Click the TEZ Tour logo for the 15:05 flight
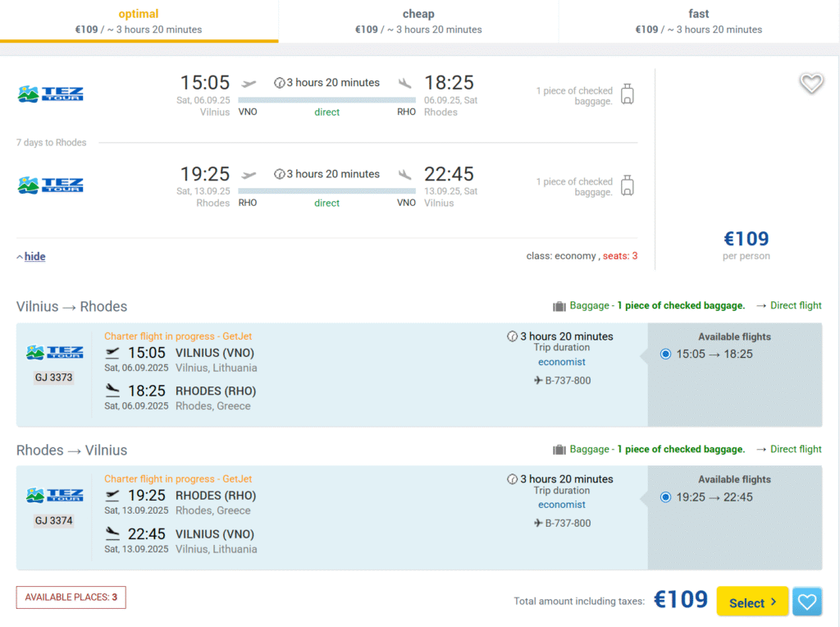Image resolution: width=840 pixels, height=627 pixels. coord(50,94)
